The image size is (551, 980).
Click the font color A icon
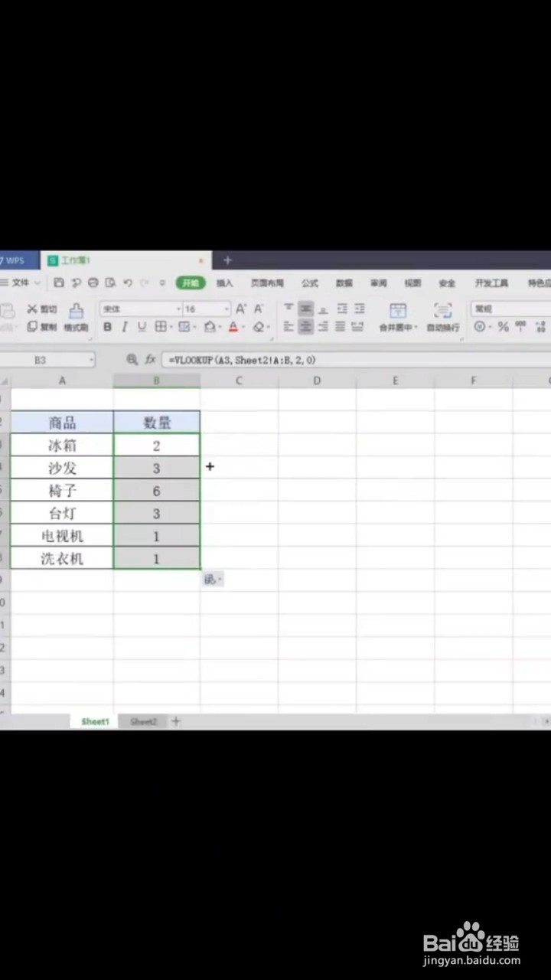(233, 327)
